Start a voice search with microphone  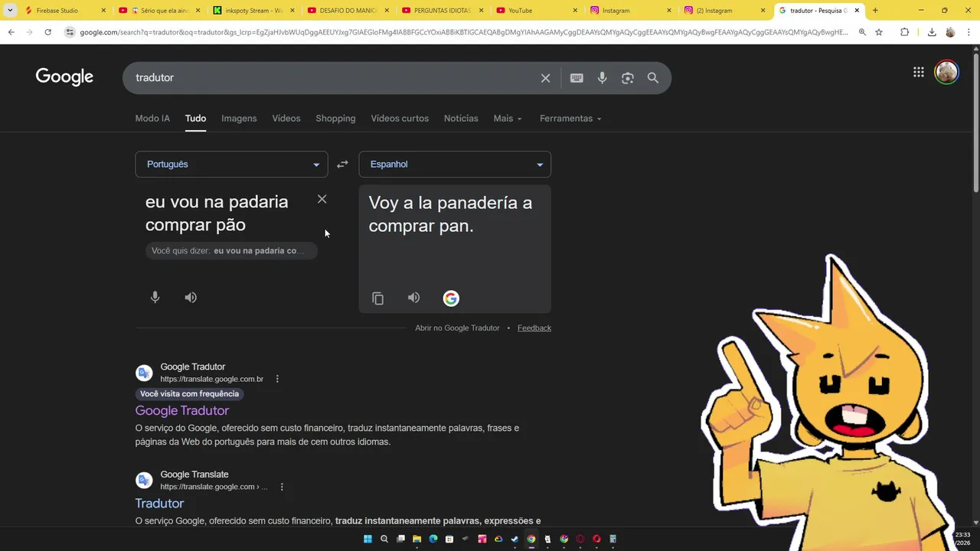[x=603, y=78]
